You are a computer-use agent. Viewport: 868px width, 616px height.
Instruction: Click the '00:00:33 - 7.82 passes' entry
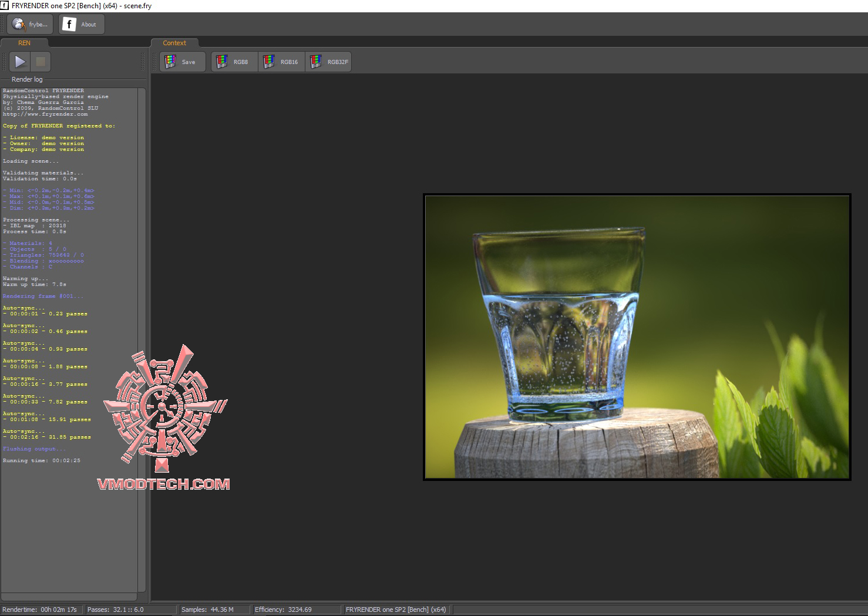(45, 402)
